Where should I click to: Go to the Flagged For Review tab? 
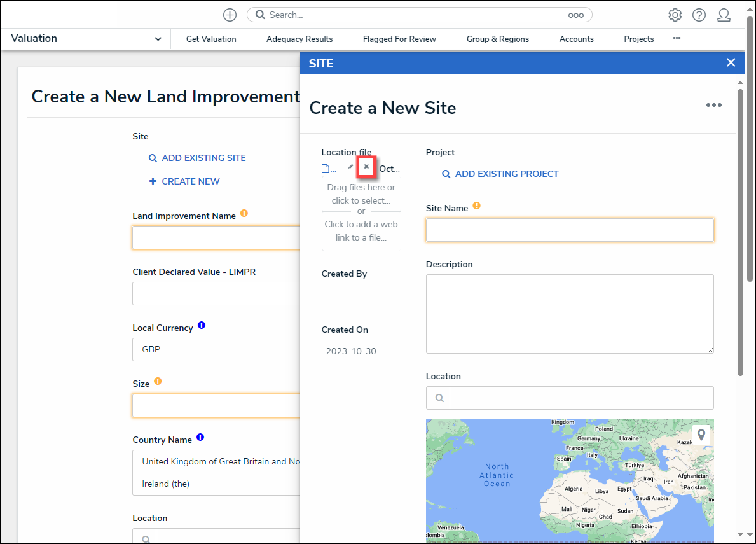[x=399, y=39]
